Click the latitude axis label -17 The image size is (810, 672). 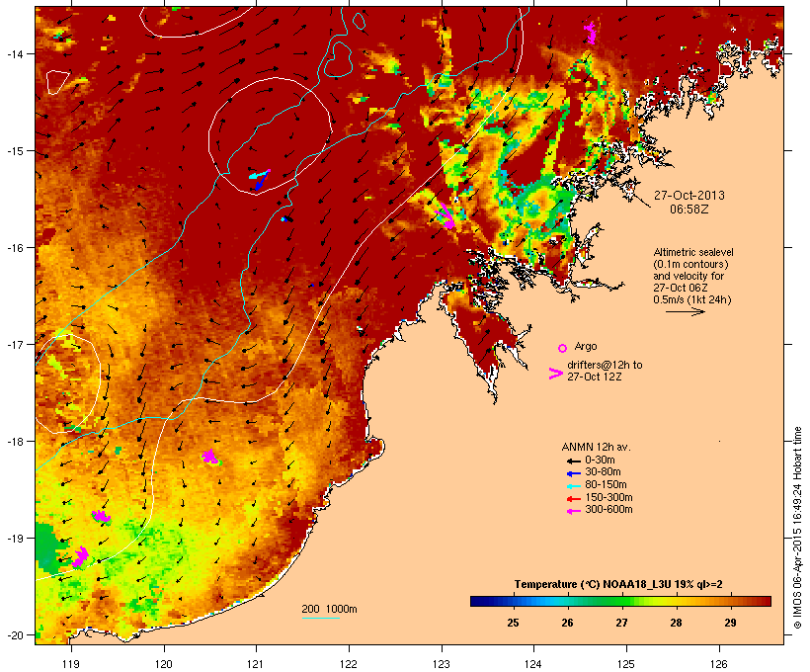pos(14,344)
